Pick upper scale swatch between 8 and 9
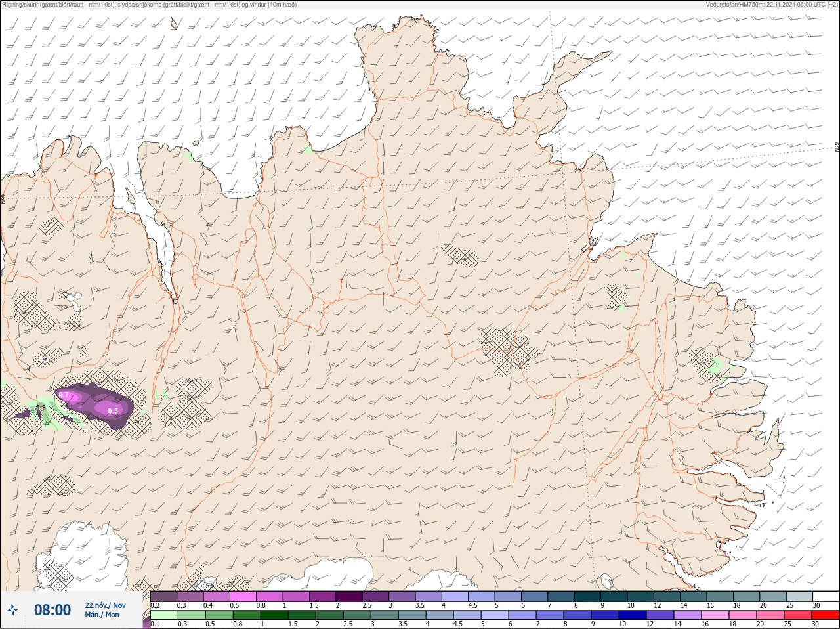 click(x=587, y=596)
